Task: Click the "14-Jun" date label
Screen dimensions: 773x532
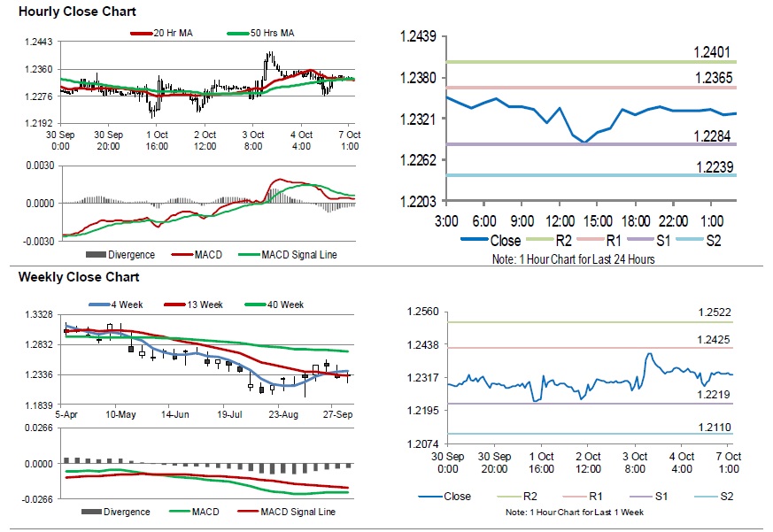Action: (x=175, y=414)
